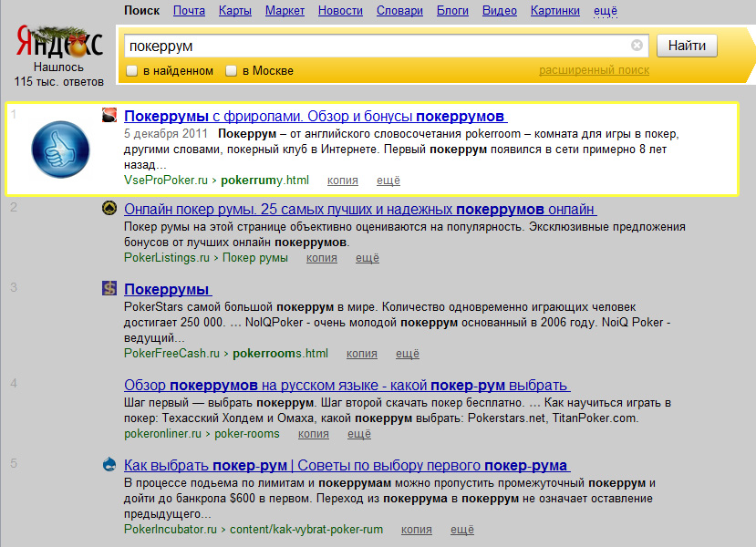Screen dimensions: 756x547
Task: Click the PokerFreeCash.ru domain link
Action: click(171, 353)
